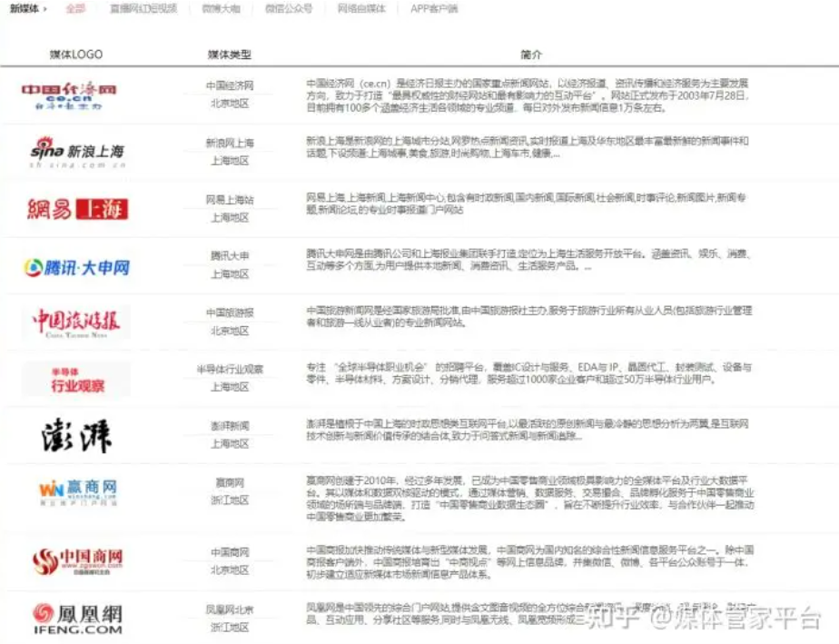Click 北京地区 under 中国旅游报
This screenshot has width=839, height=644.
tap(230, 331)
